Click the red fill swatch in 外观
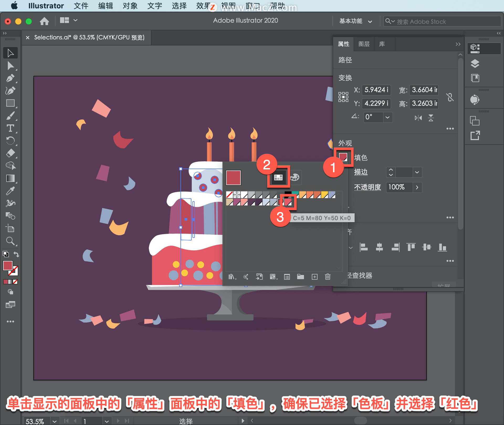This screenshot has height=425, width=504. 343,157
